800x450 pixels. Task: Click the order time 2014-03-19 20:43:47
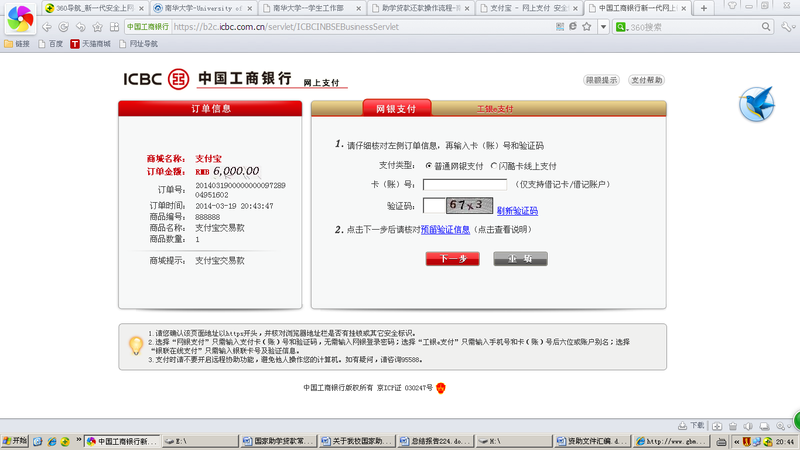tap(234, 206)
